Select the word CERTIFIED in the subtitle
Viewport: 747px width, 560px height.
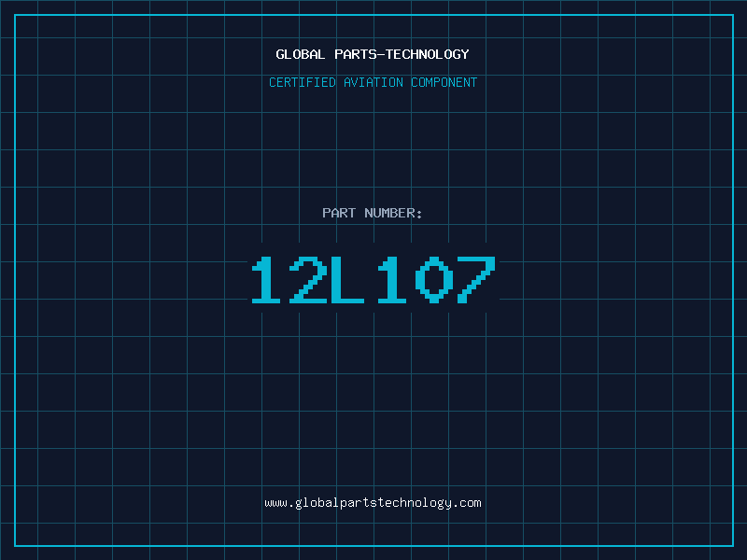coord(303,82)
